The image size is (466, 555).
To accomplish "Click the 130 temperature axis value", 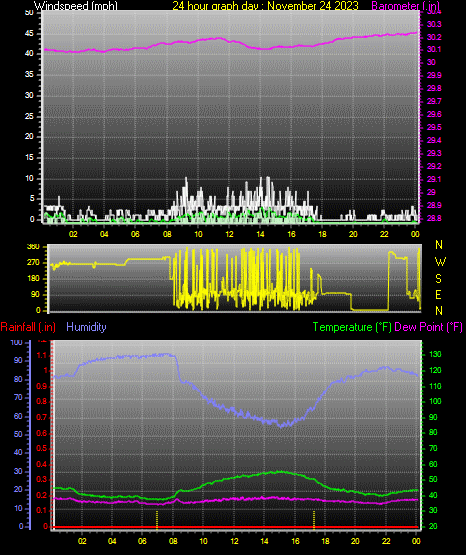I will coord(435,354).
